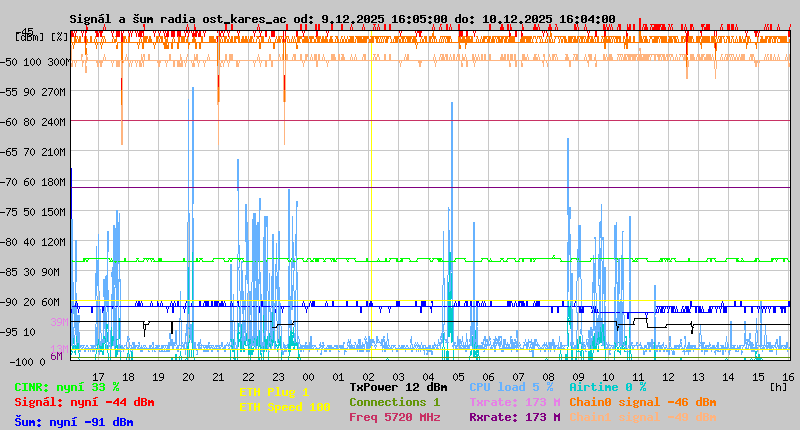Screen dimensions: 800x430
Task: Click the '17' hour tick on x-axis
Action: [98, 377]
